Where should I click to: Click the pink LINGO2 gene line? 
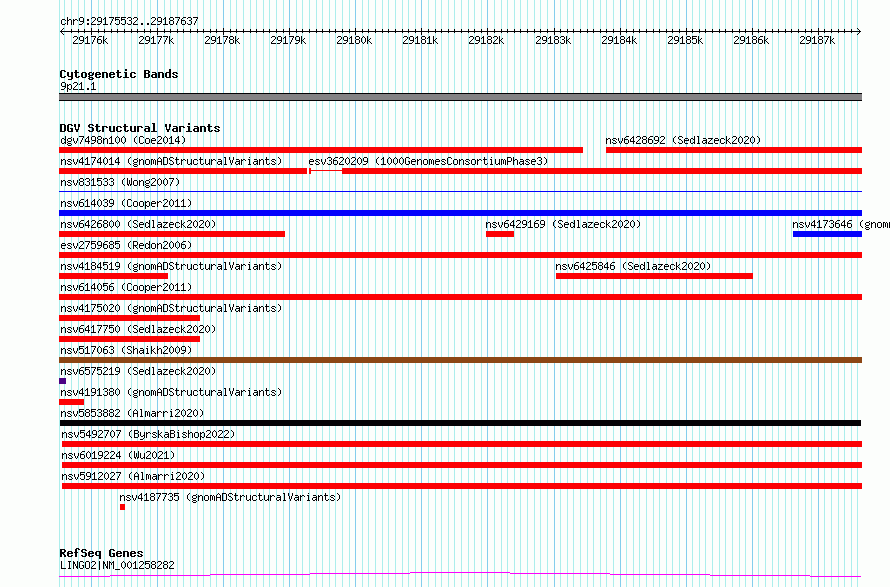tap(460, 575)
